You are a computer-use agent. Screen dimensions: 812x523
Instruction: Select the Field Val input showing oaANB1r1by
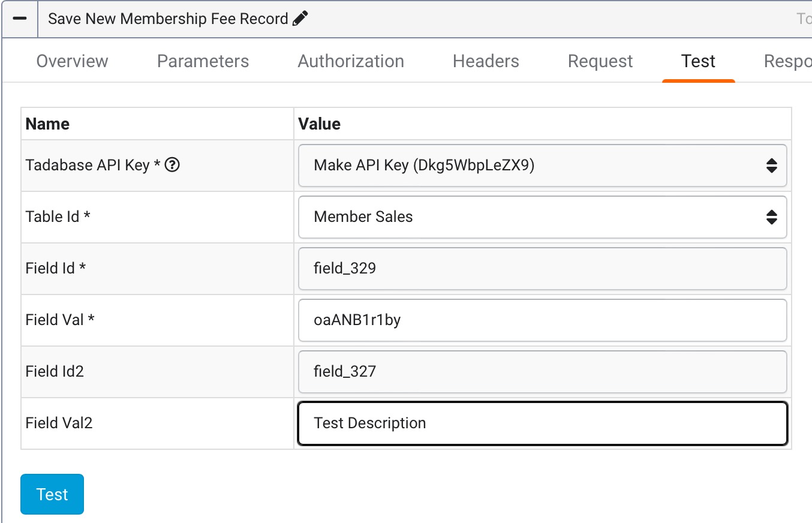tap(540, 320)
